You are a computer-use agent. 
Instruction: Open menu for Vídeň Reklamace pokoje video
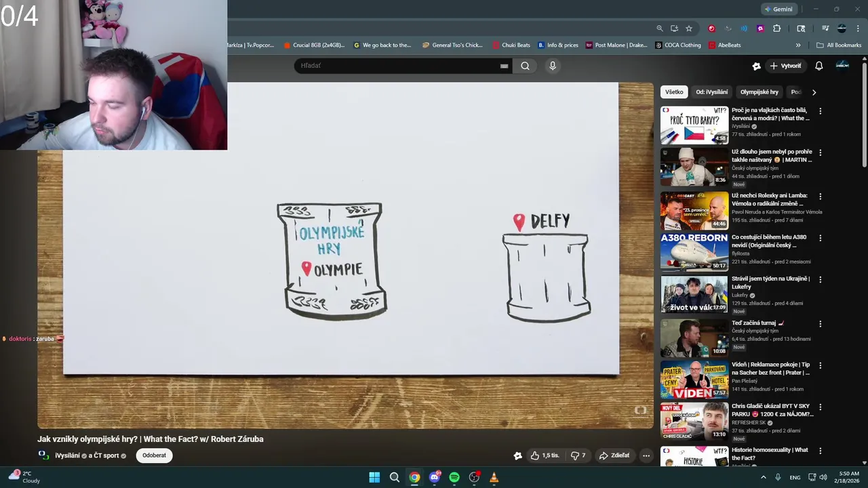[x=820, y=366]
